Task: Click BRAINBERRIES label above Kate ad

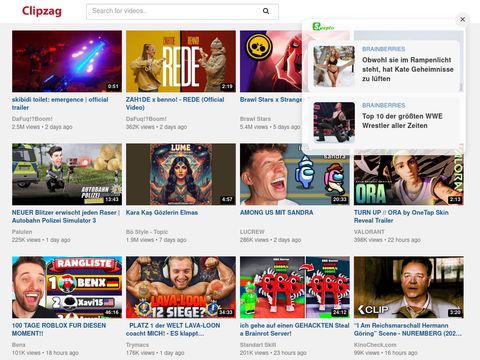Action: [x=384, y=49]
